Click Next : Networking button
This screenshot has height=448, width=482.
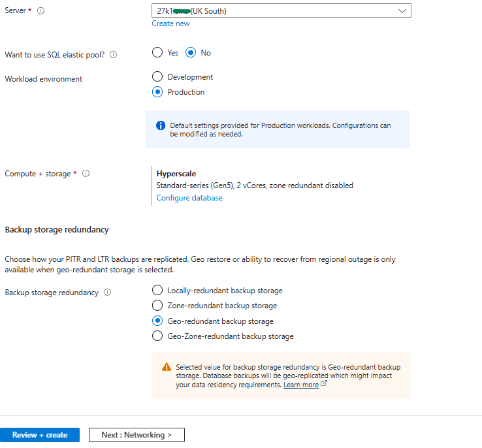tap(137, 435)
